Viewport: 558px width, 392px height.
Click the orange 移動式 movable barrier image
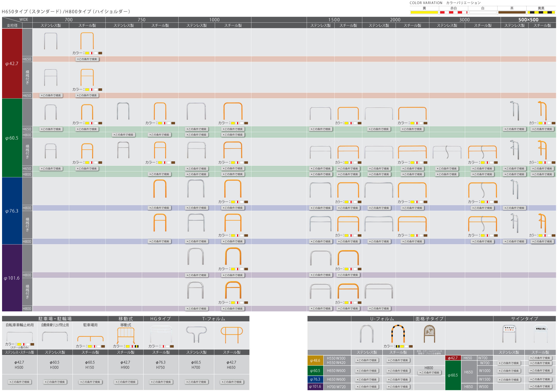pyautogui.click(x=126, y=335)
